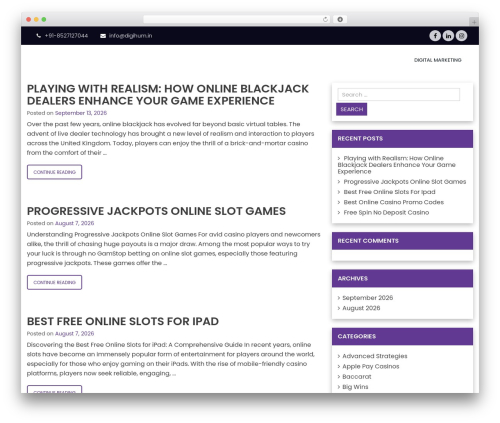Add a new browser tab with plus

474,22
